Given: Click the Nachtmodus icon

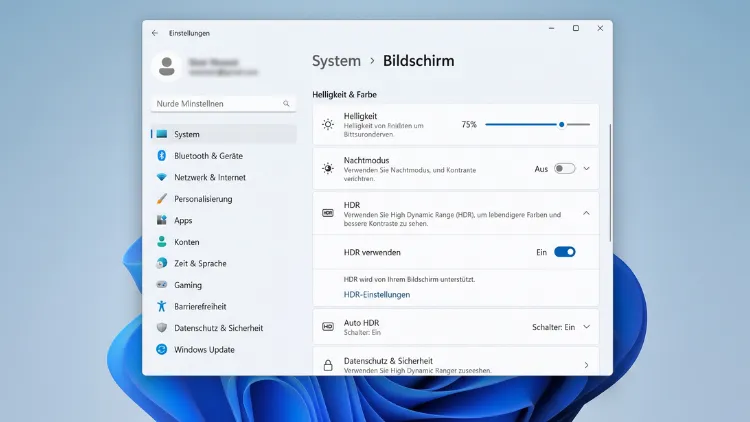Looking at the screenshot, I should tap(328, 168).
